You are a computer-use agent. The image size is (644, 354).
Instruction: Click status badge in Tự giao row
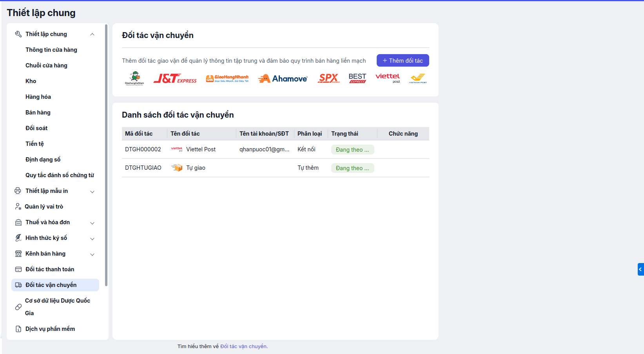(x=353, y=168)
